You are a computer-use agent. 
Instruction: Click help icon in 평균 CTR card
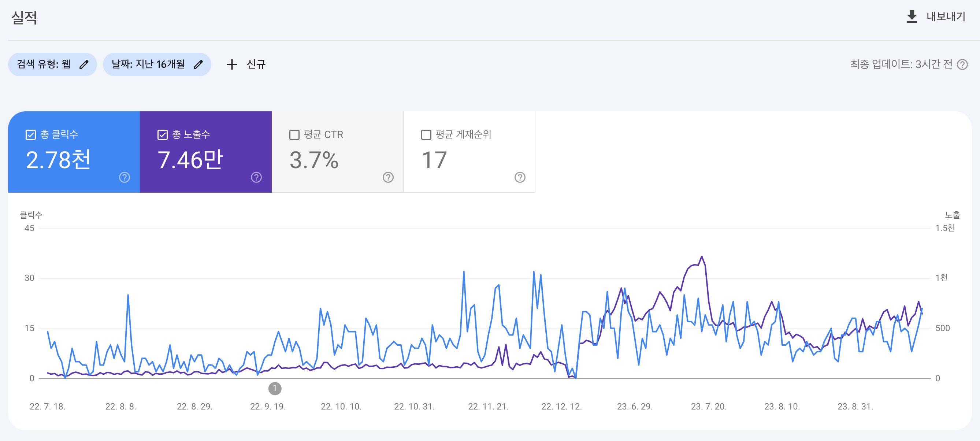coord(388,177)
